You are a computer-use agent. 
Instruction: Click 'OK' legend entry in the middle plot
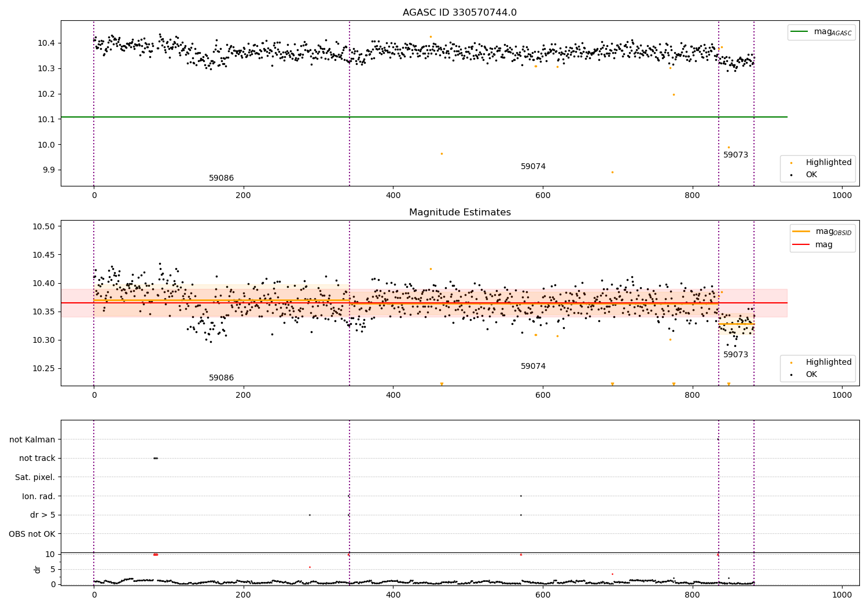(x=804, y=374)
